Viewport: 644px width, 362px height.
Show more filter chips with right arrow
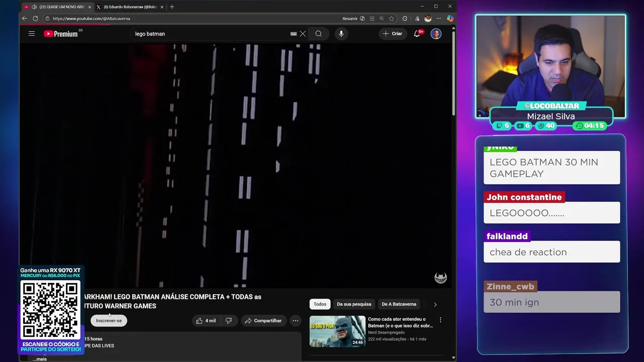(435, 304)
